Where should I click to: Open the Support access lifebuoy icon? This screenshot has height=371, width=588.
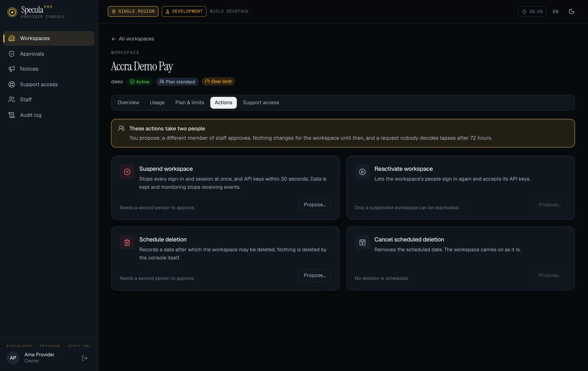point(12,84)
